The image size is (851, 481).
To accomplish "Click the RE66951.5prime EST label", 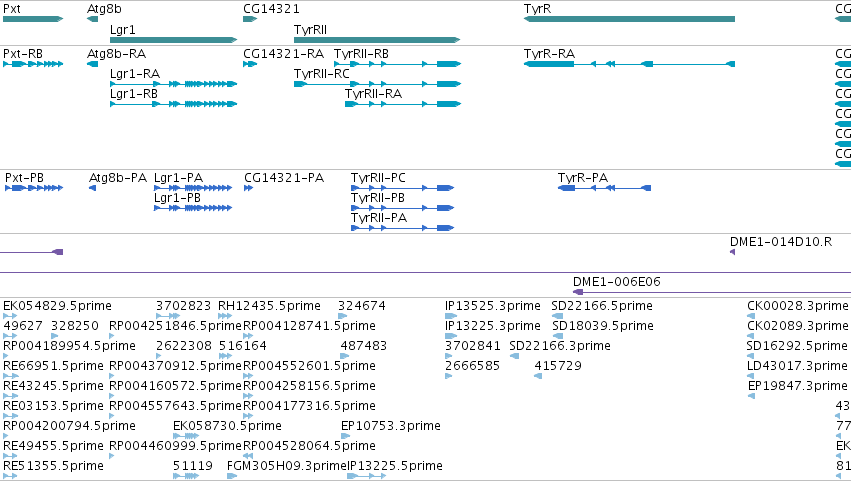I will click(x=53, y=366).
